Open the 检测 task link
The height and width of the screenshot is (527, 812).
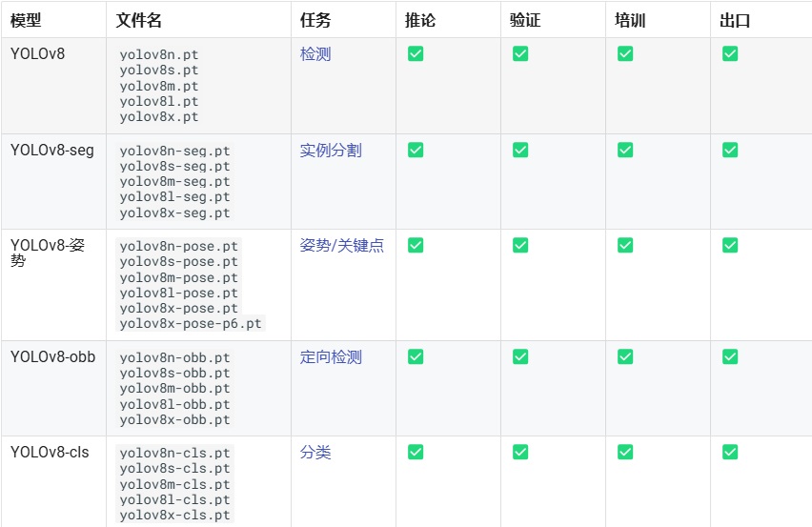pos(315,53)
